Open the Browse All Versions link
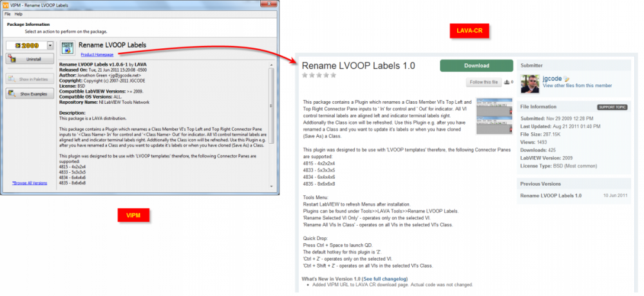 30,183
